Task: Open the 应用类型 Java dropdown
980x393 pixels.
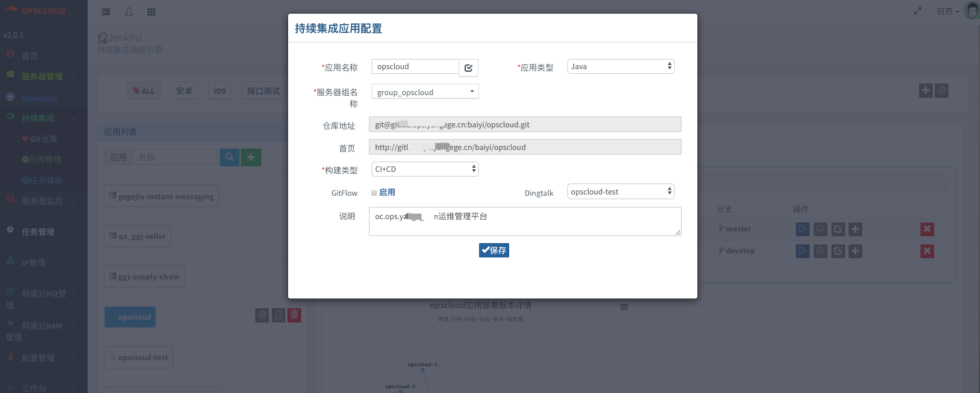Action: pyautogui.click(x=621, y=66)
